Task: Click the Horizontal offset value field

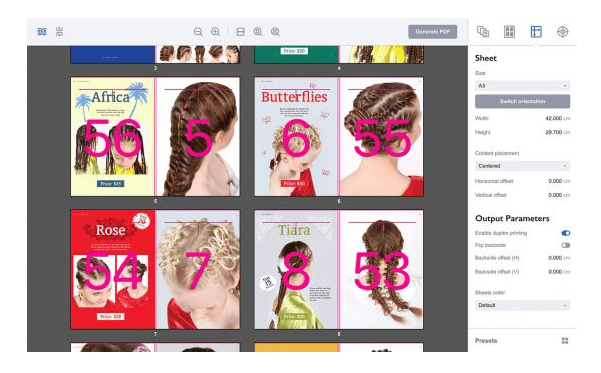Action: [x=555, y=181]
